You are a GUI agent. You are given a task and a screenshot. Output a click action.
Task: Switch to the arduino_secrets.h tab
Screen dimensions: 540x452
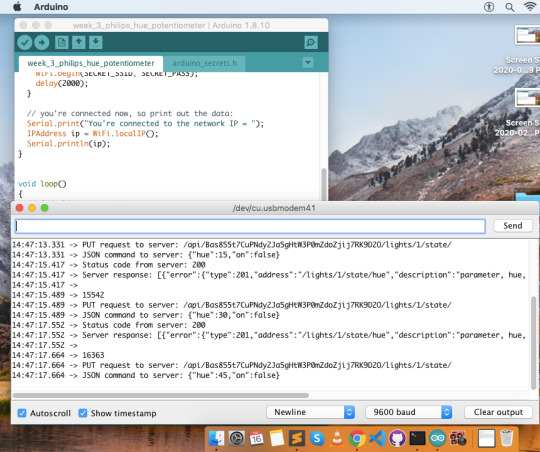pyautogui.click(x=205, y=63)
